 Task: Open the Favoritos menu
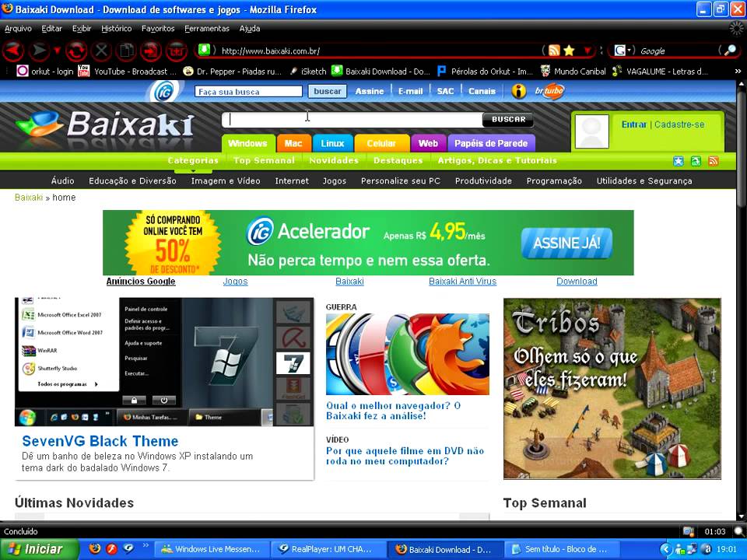(158, 29)
